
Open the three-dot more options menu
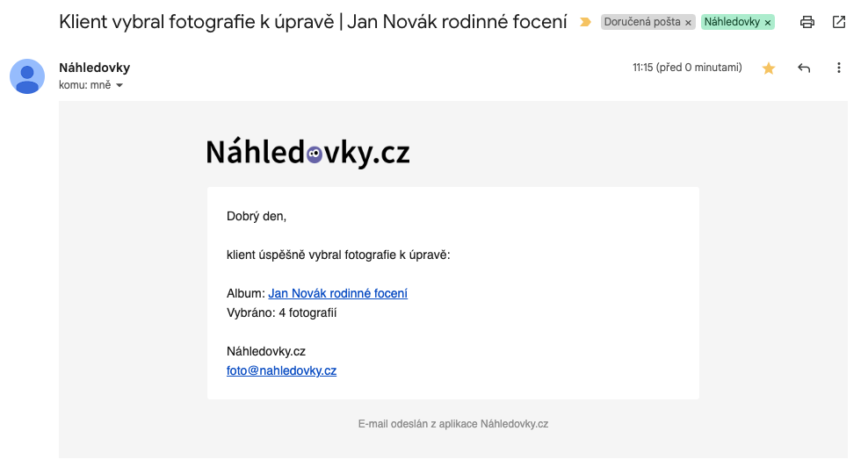(839, 68)
